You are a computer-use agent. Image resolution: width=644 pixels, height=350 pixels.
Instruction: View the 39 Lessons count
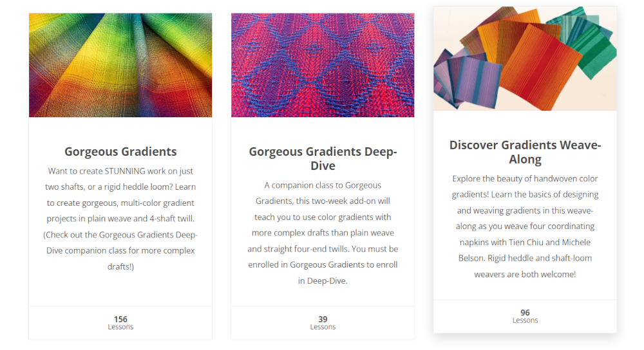pos(323,319)
